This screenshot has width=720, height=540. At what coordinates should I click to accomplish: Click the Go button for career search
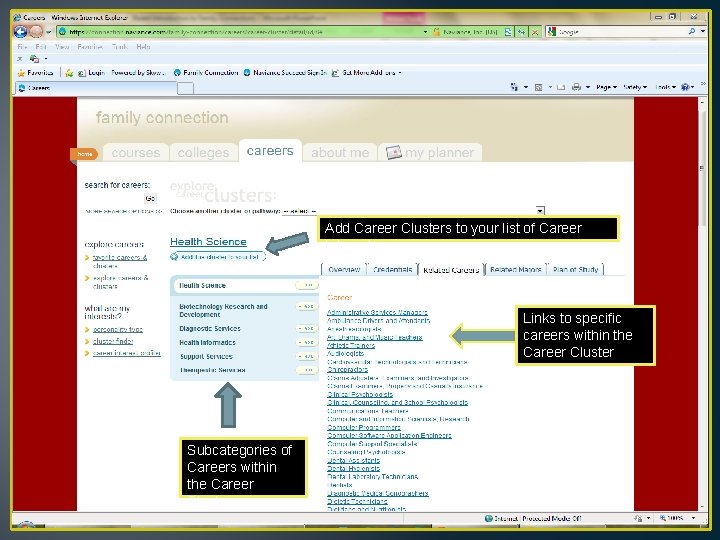point(150,198)
